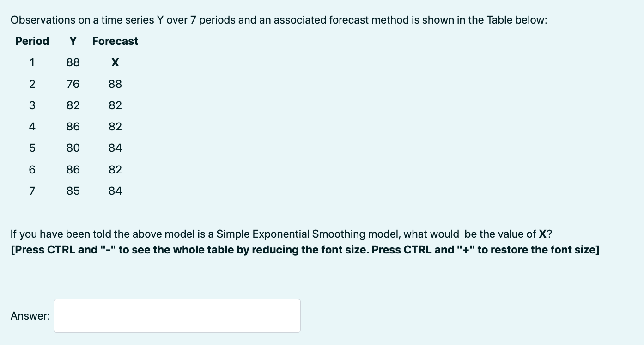Screen dimensions: 644x345
Task: Click the Y value 82 in period 3
Action: tap(73, 105)
